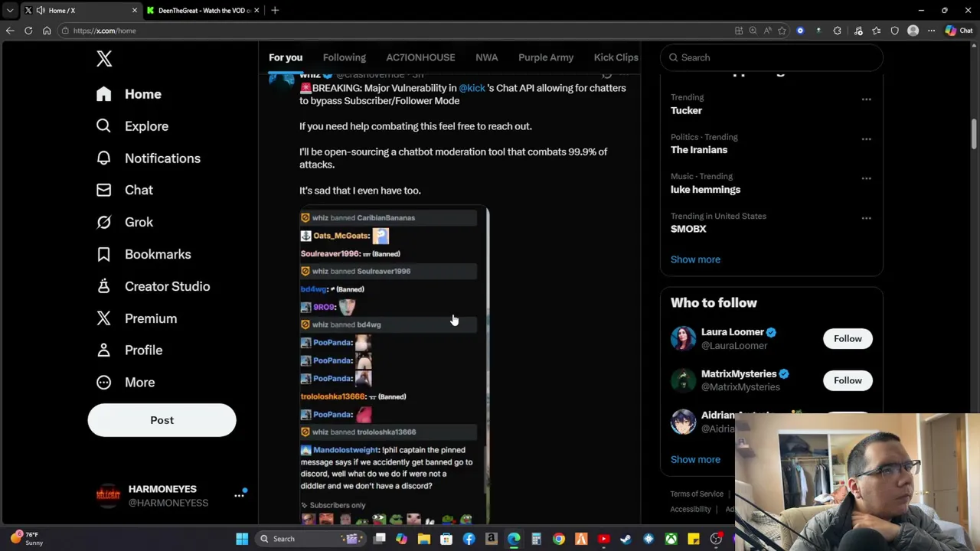Open the Browser essentials shield icon
The image size is (980, 551).
pos(894,31)
